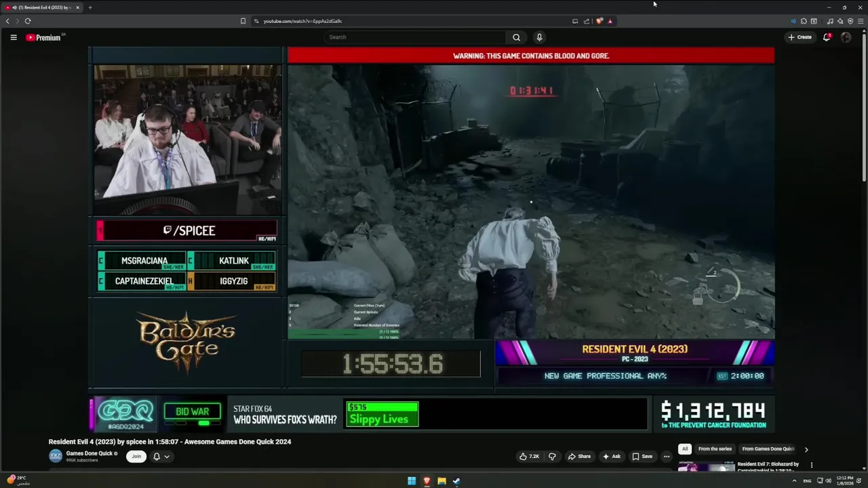The height and width of the screenshot is (488, 868).
Task: Open the screen cast icon in address bar
Action: [x=575, y=21]
